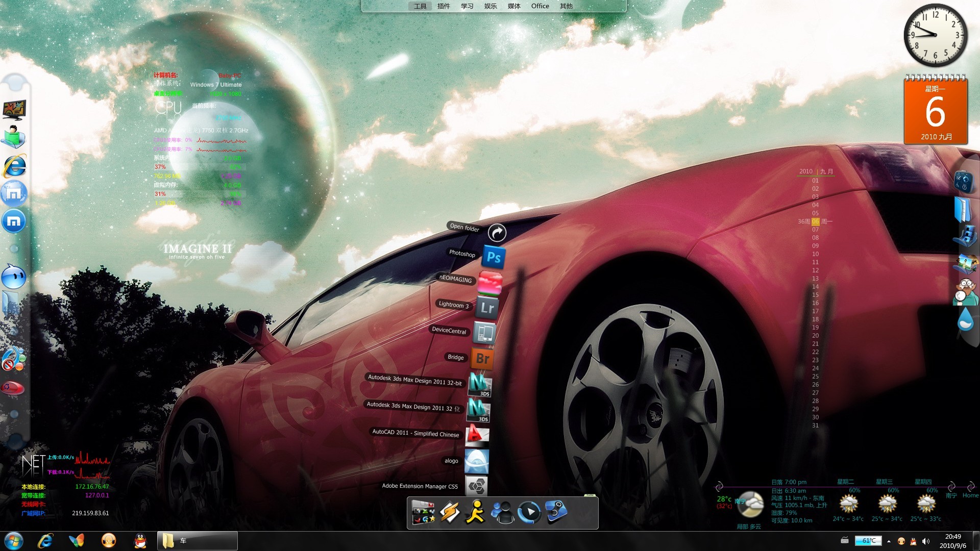Screen dimensions: 980x551
Task: Open the calendar gadget showing 6
Action: (936, 110)
